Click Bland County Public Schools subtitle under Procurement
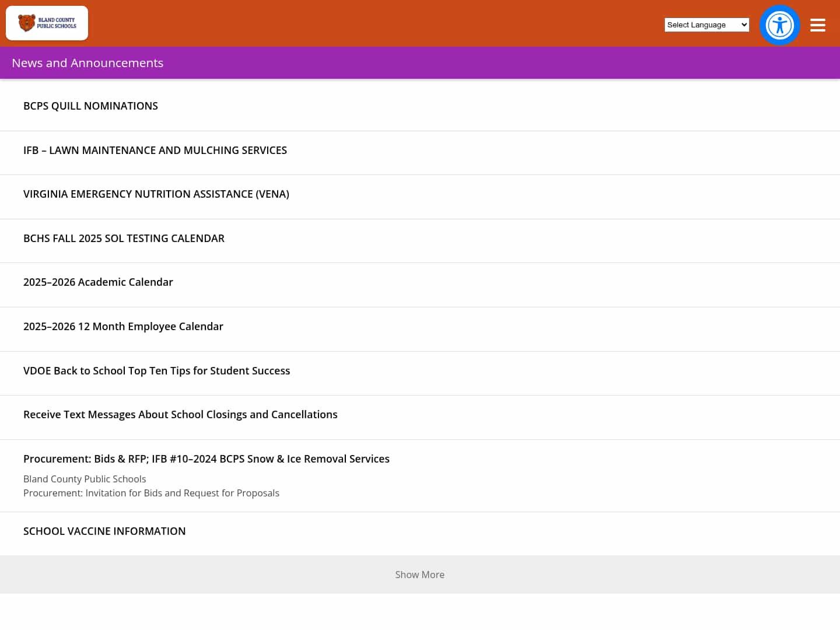Screen dimensions: 840x630 tap(85, 479)
